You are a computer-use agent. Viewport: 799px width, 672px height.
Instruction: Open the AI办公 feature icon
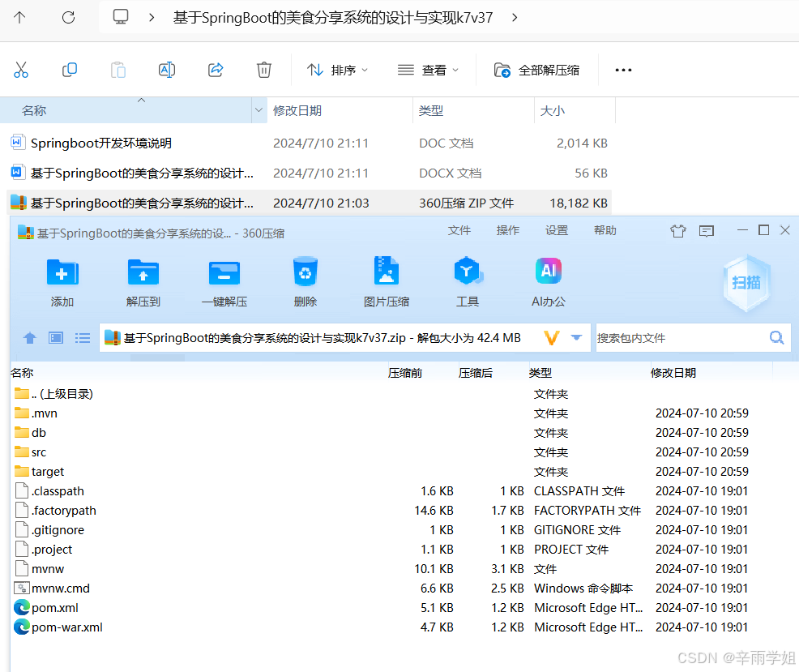pyautogui.click(x=549, y=271)
